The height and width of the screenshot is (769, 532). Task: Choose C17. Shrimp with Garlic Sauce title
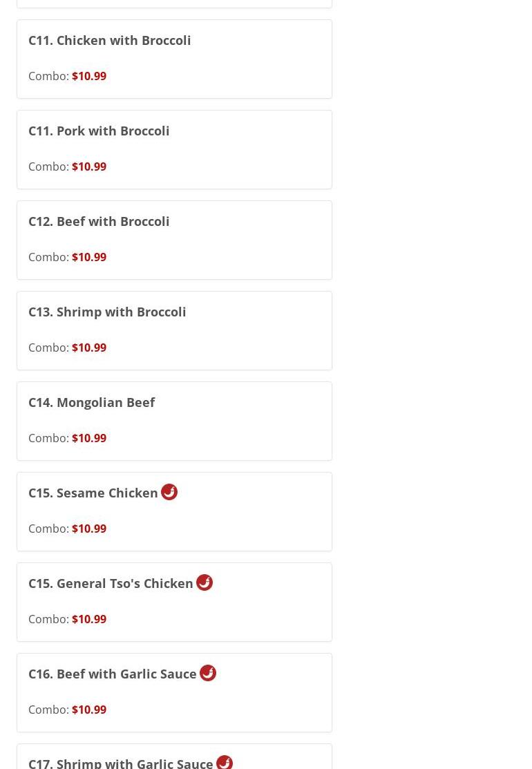(x=121, y=763)
